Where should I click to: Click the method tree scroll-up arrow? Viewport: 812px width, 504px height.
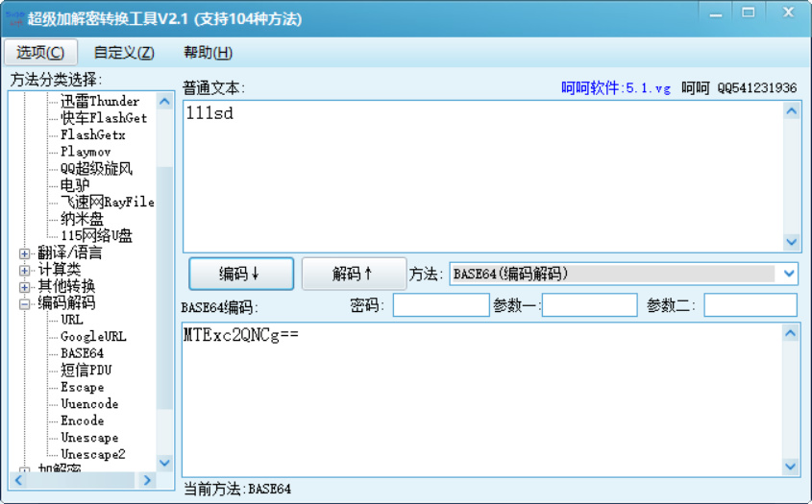[x=164, y=102]
